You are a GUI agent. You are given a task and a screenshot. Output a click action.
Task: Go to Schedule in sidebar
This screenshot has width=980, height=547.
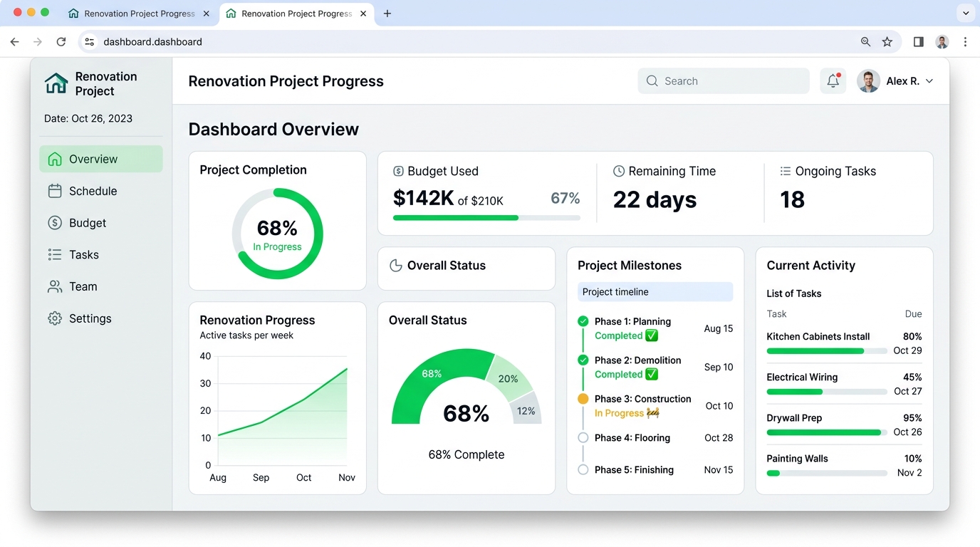click(101, 191)
